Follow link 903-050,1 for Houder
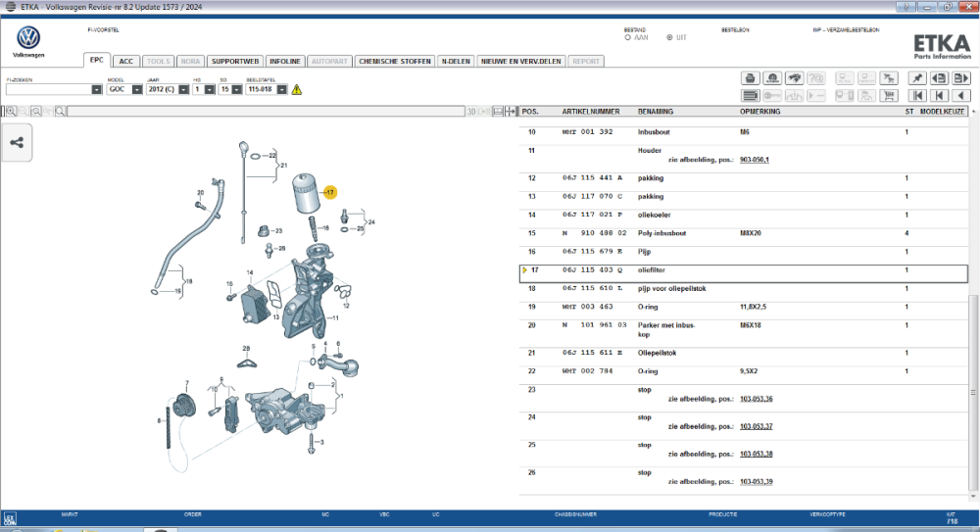This screenshot has width=980, height=532. pyautogui.click(x=755, y=160)
